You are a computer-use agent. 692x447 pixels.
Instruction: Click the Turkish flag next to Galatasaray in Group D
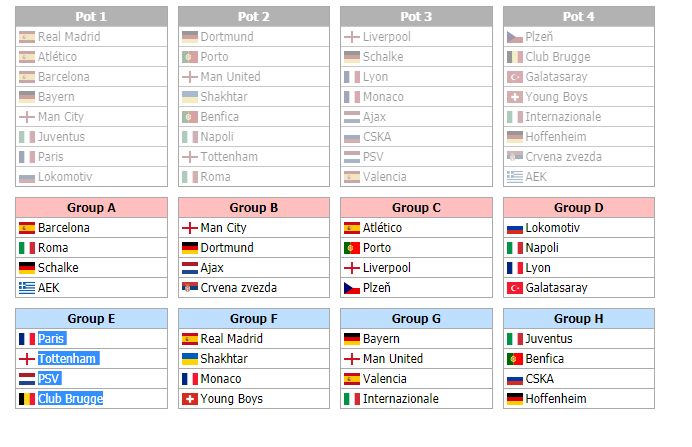coord(515,288)
